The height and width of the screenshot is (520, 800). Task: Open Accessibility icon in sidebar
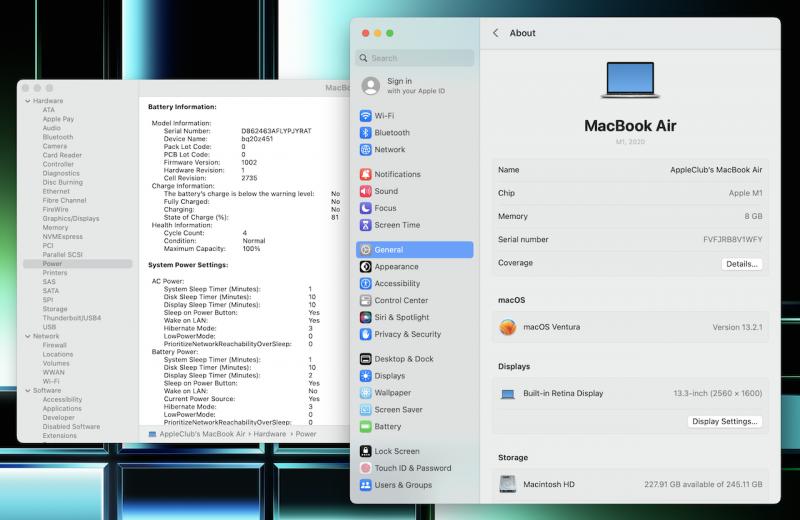pyautogui.click(x=365, y=283)
